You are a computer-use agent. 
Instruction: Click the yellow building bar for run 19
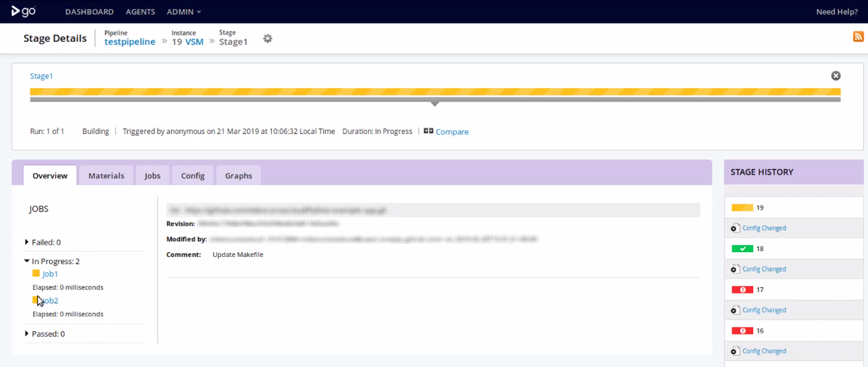coord(742,208)
